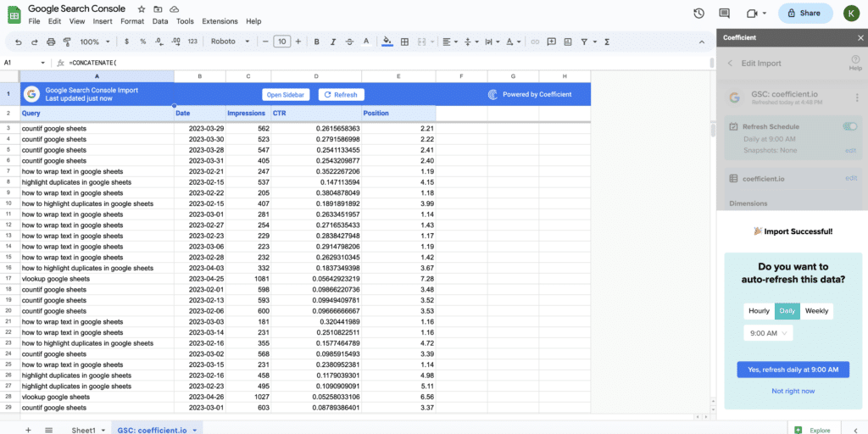This screenshot has height=434, width=868.
Task: Open the zoom level dropdown
Action: (95, 42)
